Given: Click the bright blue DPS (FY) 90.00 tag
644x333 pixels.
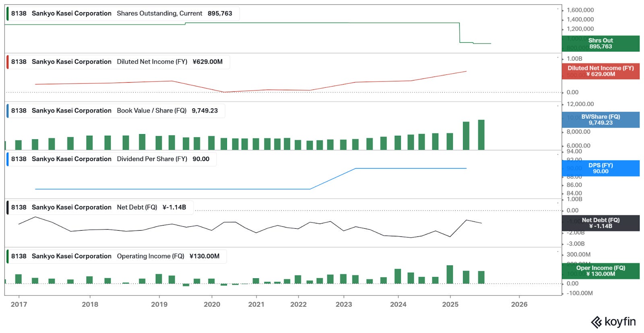Looking at the screenshot, I should click(x=601, y=168).
